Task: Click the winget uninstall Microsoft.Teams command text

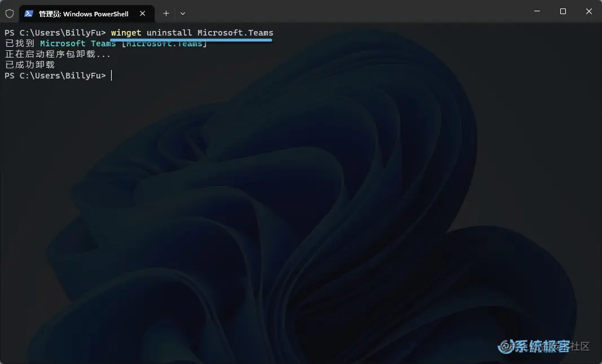Action: 192,33
